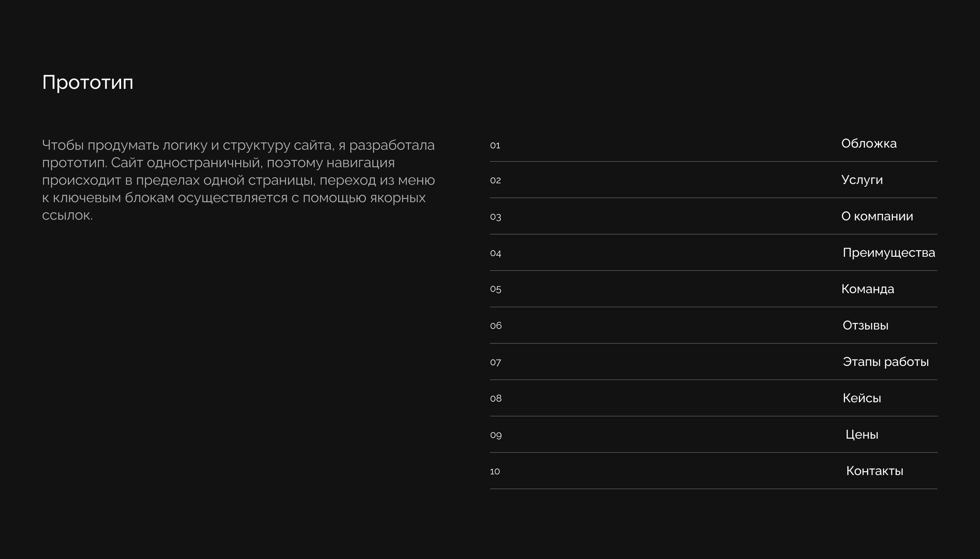Click the Прототип heading
This screenshot has height=559, width=980.
pos(87,83)
